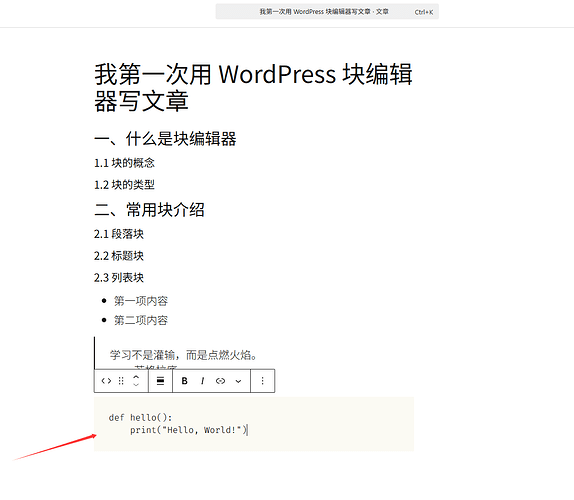
Task: Toggle bold formatting
Action: (184, 381)
